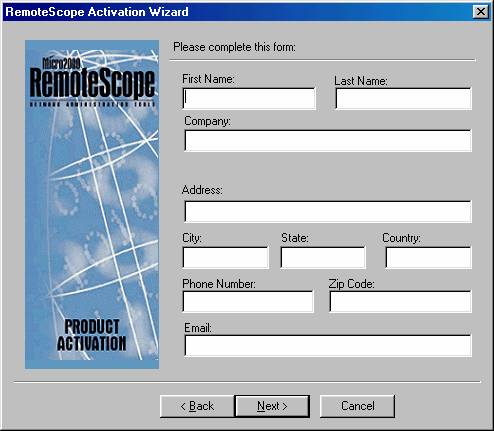Image resolution: width=494 pixels, height=431 pixels.
Task: Click the RemoteScope Product Activation banner image
Action: [92, 204]
